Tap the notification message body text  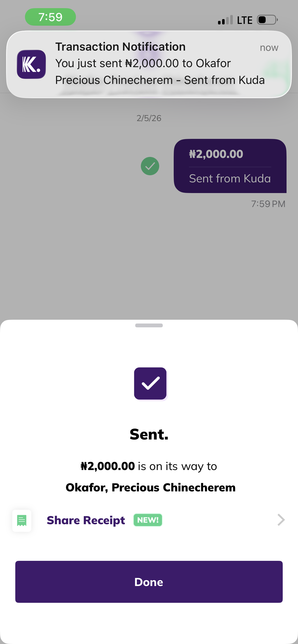point(160,72)
